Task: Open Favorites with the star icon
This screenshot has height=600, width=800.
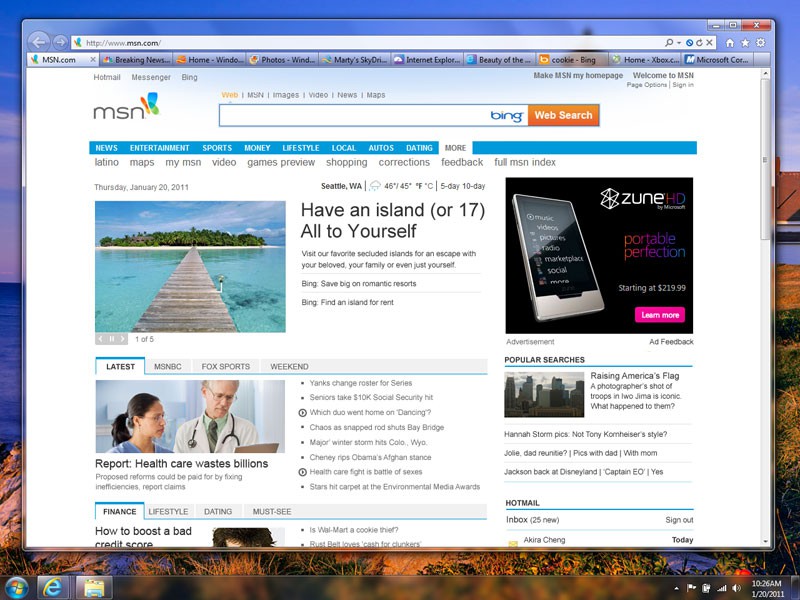Action: point(745,42)
